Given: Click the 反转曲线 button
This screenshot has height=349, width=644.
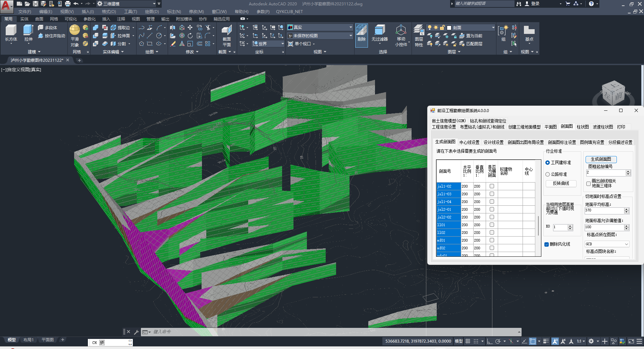Looking at the screenshot, I should click(561, 184).
